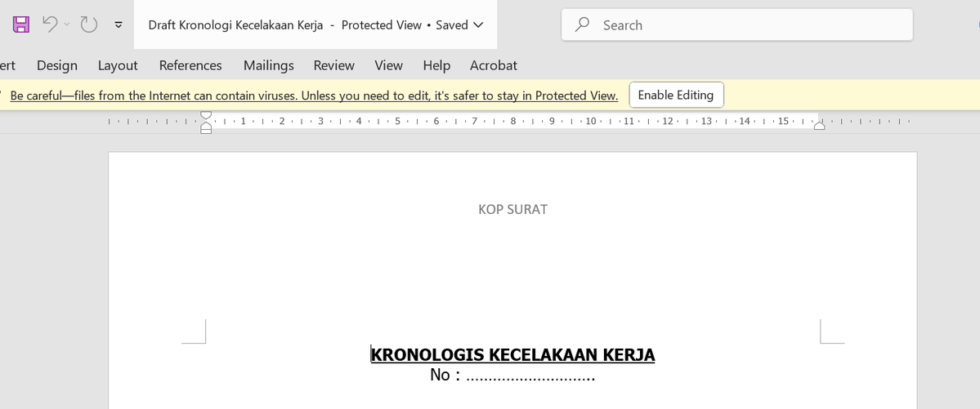Screen dimensions: 980x409
Task: Open the Layout tab
Action: [x=118, y=65]
